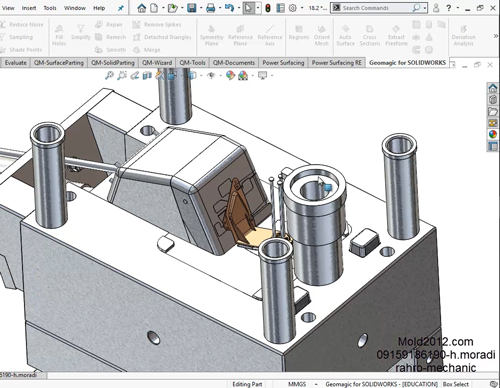Expand the Print dropdown arrow
500x388 pixels.
pyautogui.click(x=220, y=8)
